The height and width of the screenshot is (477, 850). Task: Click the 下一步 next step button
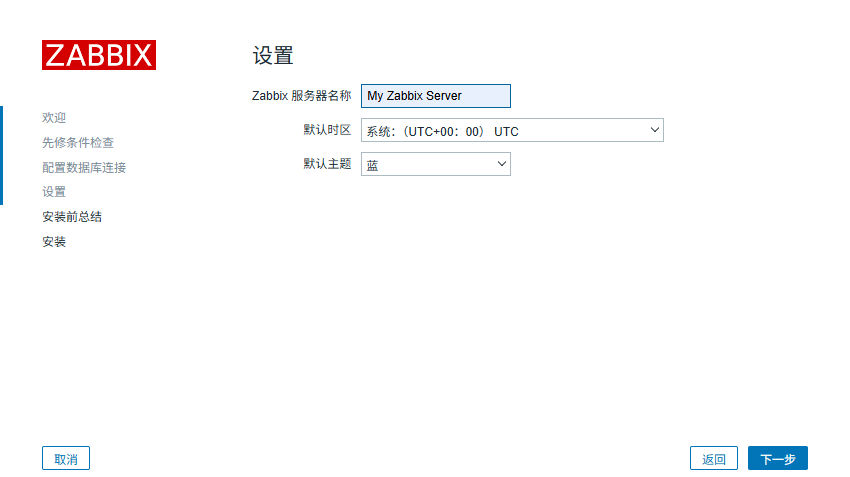tap(778, 459)
